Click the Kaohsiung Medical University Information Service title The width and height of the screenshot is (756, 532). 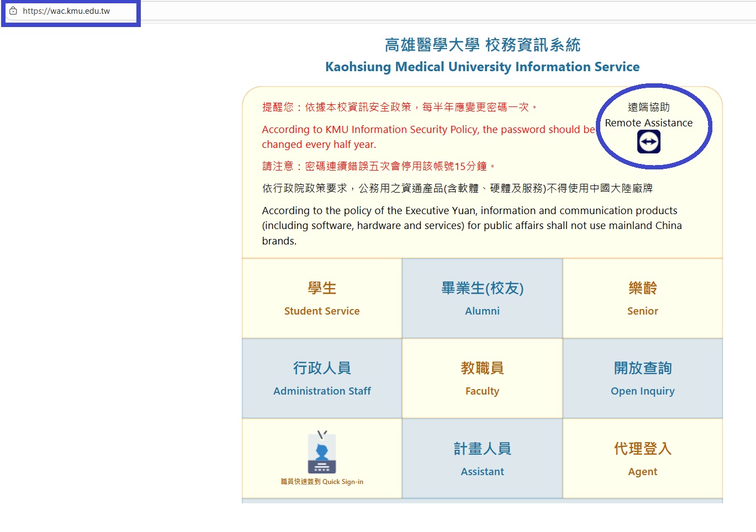pyautogui.click(x=482, y=67)
